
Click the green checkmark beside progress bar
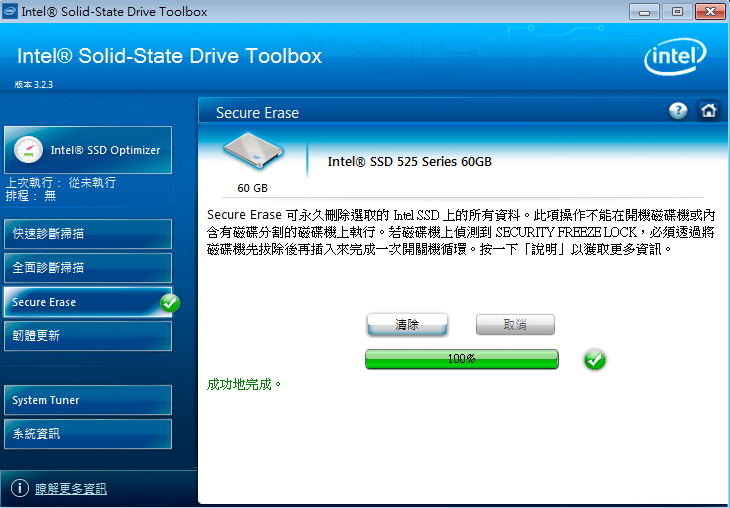pos(595,360)
